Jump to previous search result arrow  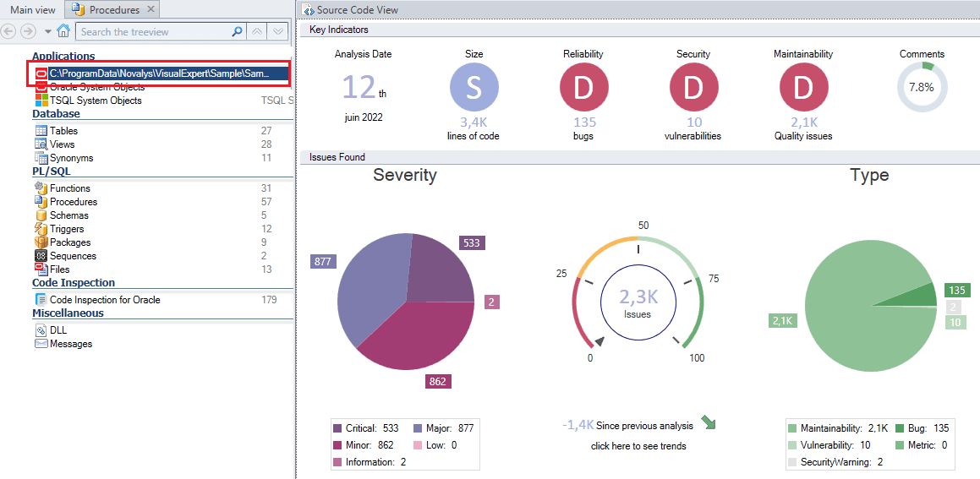258,31
